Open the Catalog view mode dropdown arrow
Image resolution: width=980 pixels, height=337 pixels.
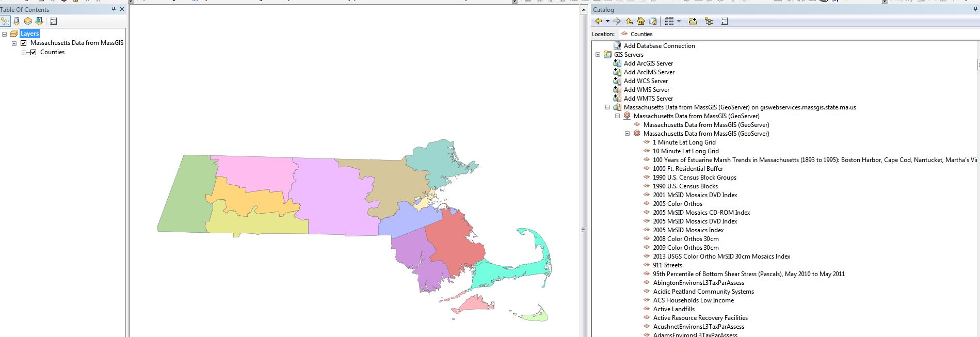[x=679, y=21]
